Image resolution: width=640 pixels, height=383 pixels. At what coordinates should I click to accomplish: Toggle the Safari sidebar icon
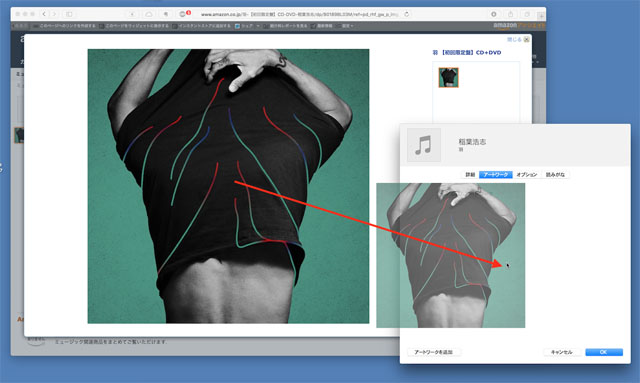69,14
